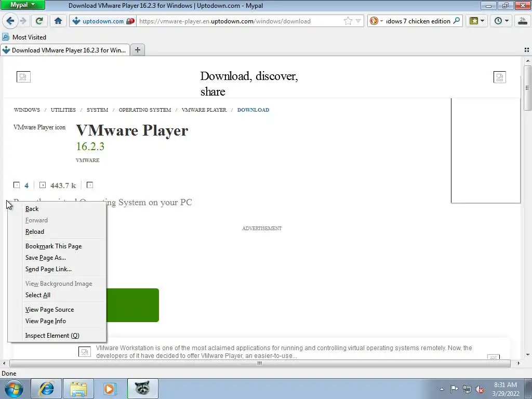Screen dimensions: 532x399
Task: Click the taskbar clock showing 8:31 AM
Action: (x=506, y=389)
